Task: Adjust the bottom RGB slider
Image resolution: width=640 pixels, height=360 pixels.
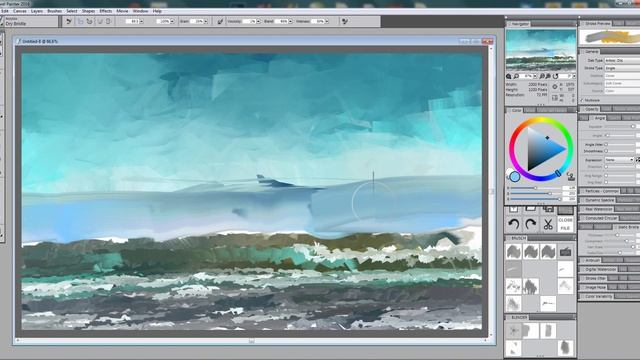Action: coord(535,199)
